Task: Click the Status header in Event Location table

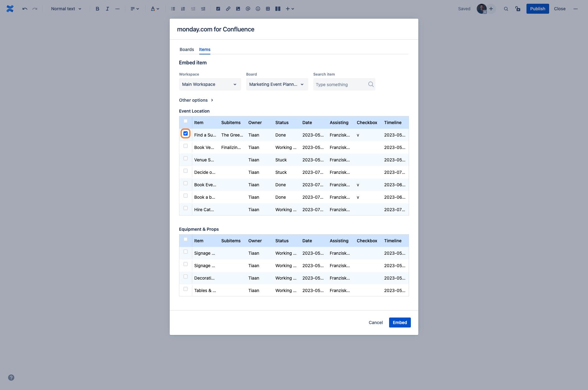Action: click(x=282, y=123)
